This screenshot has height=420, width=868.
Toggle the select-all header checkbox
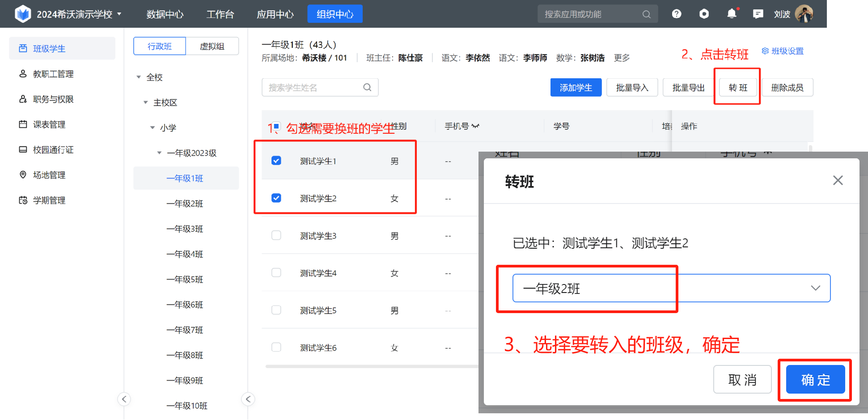pyautogui.click(x=276, y=126)
